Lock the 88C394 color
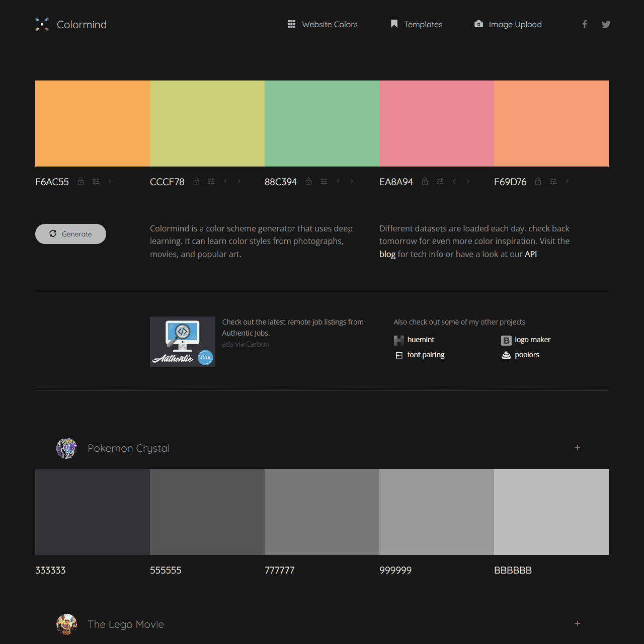Image resolution: width=644 pixels, height=644 pixels. pyautogui.click(x=309, y=181)
